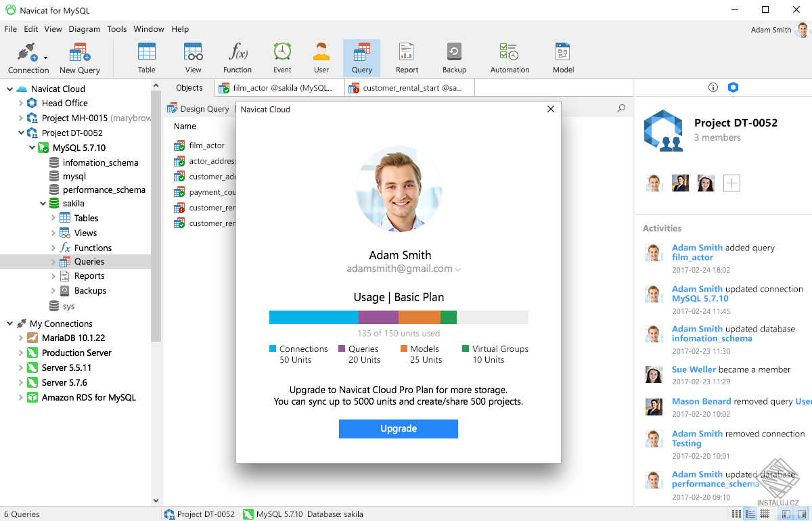Open the Help menu
812x521 pixels.
click(180, 29)
